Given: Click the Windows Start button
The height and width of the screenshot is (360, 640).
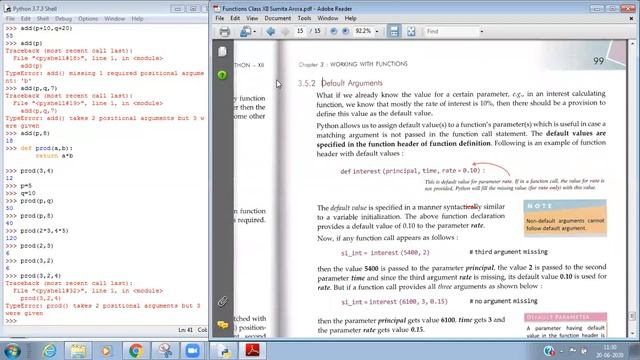Looking at the screenshot, I should coord(11,351).
